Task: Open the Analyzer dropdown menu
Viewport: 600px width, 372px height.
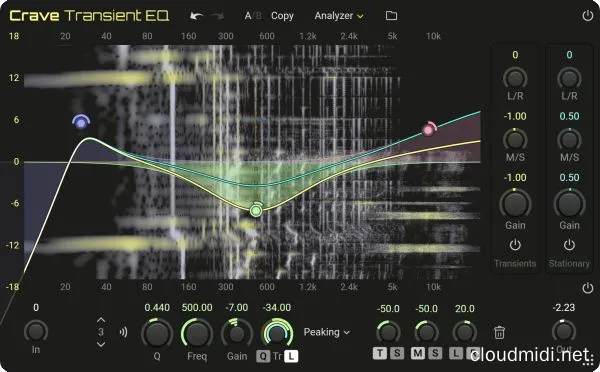Action: (339, 16)
